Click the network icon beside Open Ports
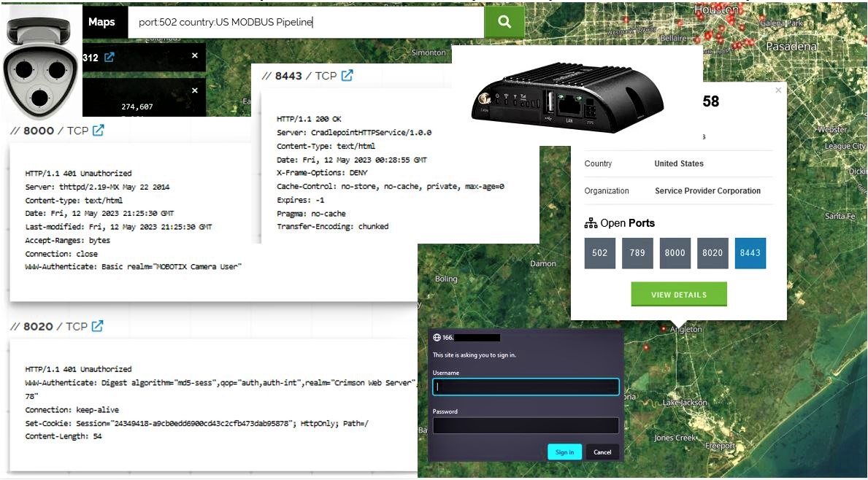The width and height of the screenshot is (868, 480). click(591, 223)
